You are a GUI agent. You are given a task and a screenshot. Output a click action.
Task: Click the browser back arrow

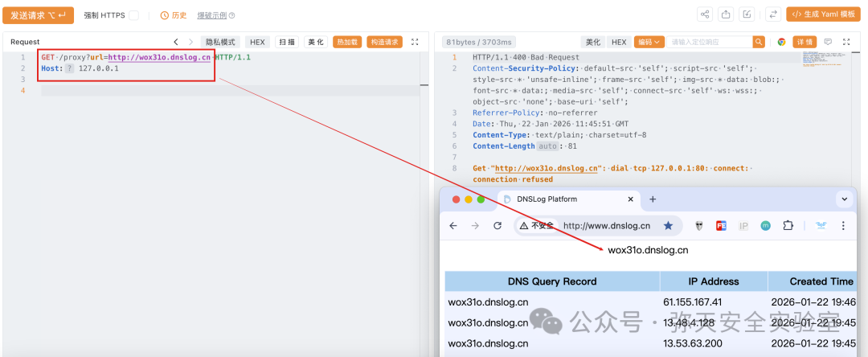click(x=453, y=225)
